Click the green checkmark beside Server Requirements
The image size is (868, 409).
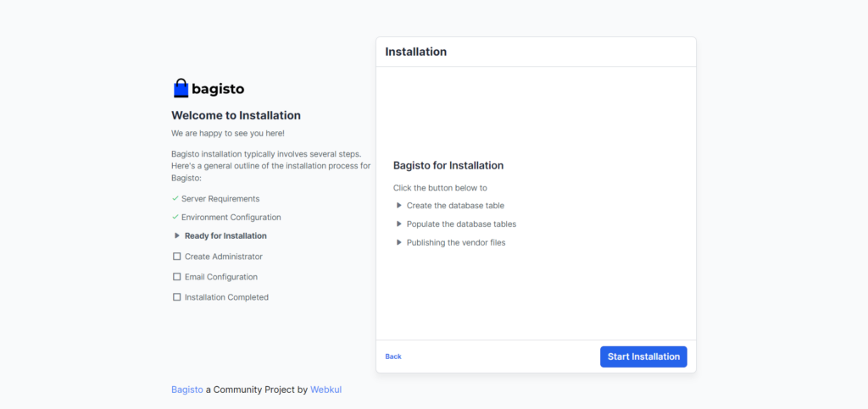175,198
